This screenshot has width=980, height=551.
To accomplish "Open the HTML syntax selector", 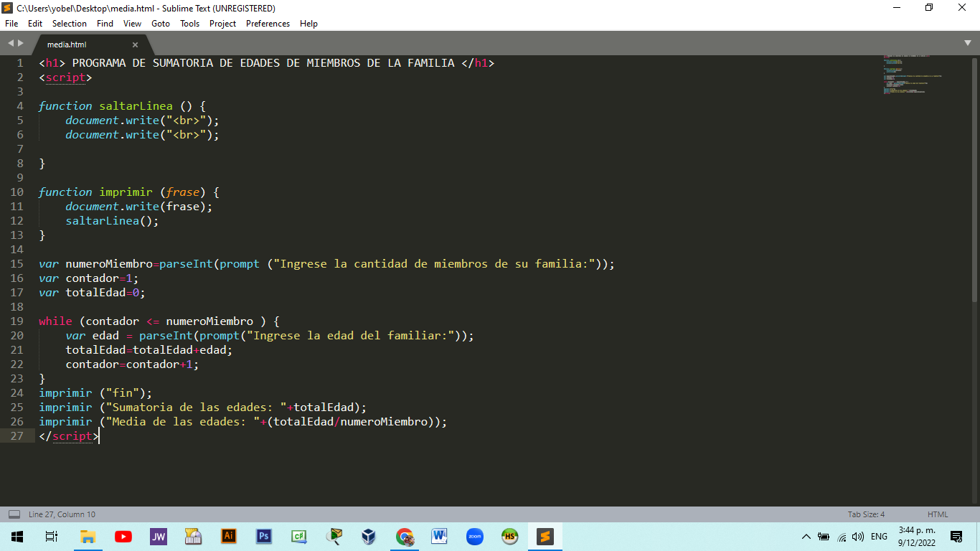I will 938,514.
